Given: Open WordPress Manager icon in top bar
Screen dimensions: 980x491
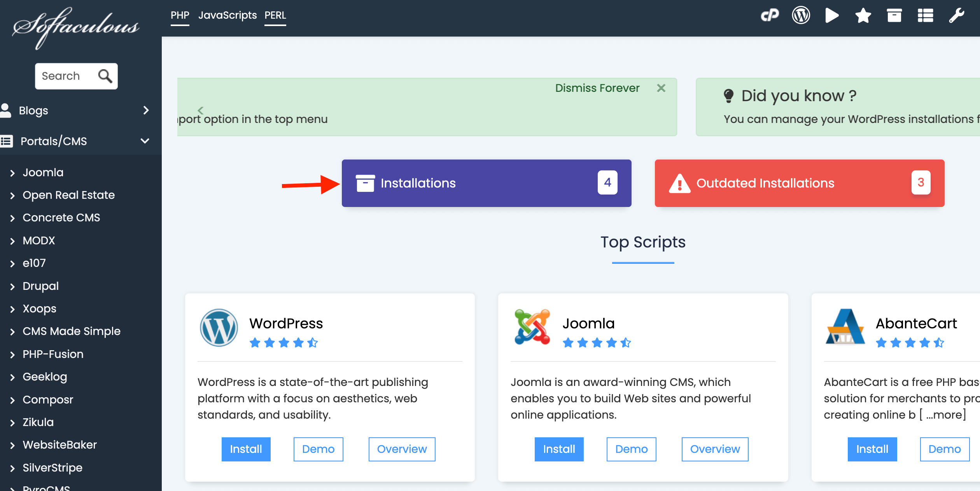Looking at the screenshot, I should 801,16.
